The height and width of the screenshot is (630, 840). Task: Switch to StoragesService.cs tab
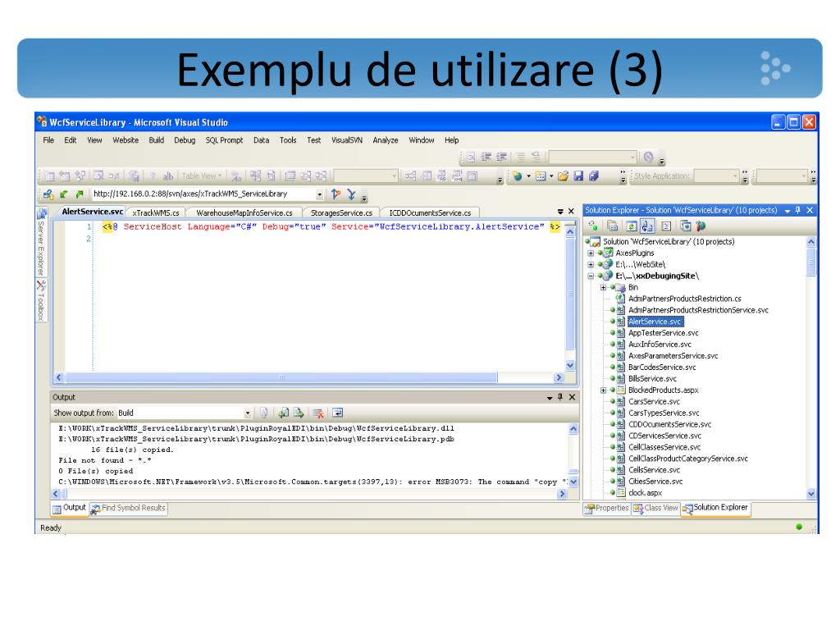(x=341, y=212)
